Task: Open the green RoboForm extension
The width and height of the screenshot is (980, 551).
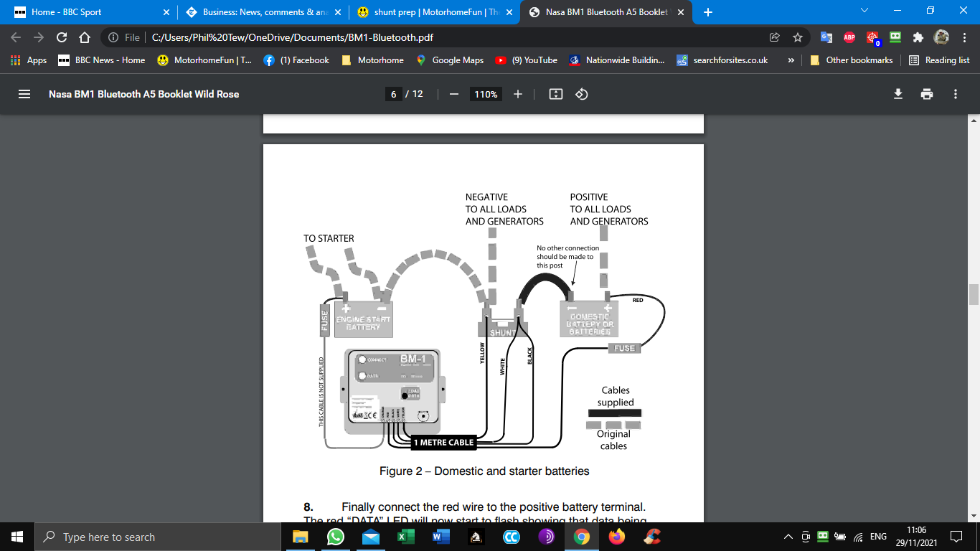Action: pyautogui.click(x=895, y=37)
